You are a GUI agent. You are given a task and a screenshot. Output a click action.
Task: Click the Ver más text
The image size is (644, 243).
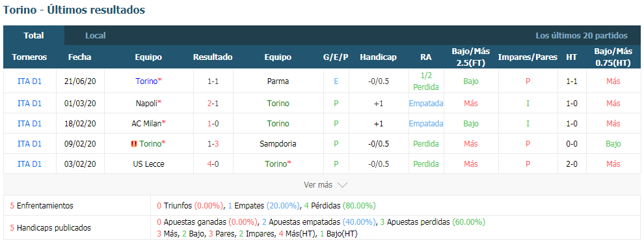click(318, 185)
